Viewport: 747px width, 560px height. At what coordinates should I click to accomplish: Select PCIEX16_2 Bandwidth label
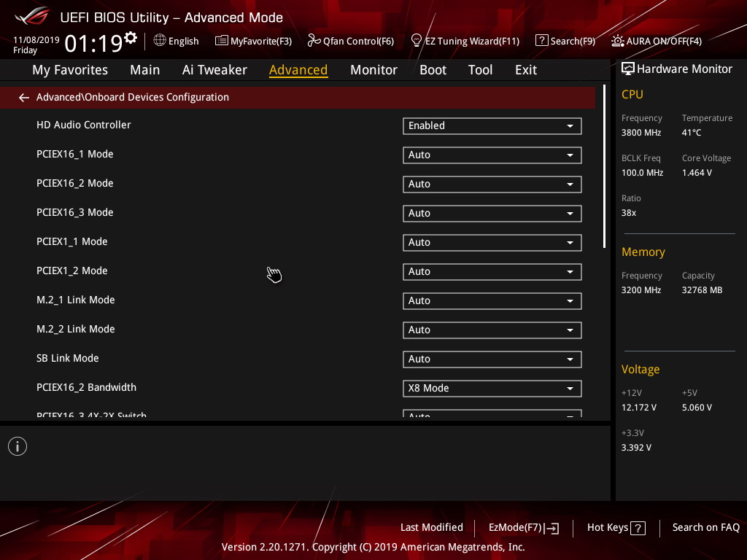86,388
